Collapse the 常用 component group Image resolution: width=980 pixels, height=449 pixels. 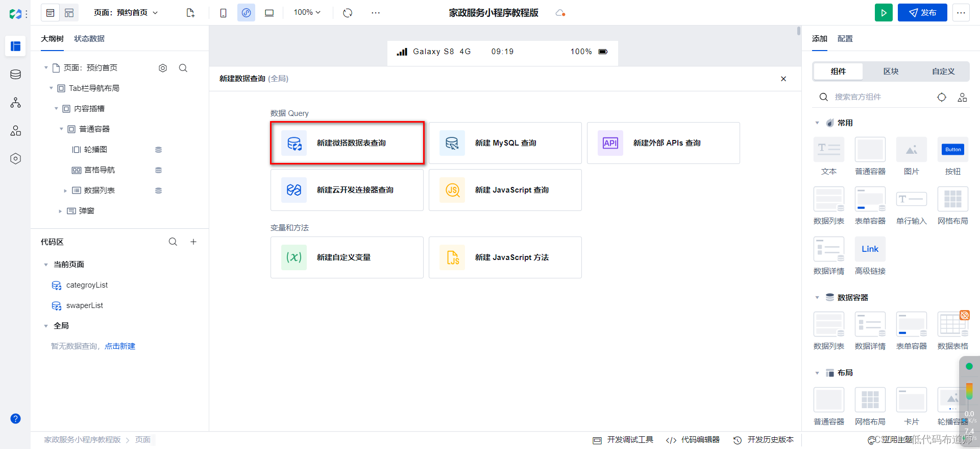(x=817, y=123)
